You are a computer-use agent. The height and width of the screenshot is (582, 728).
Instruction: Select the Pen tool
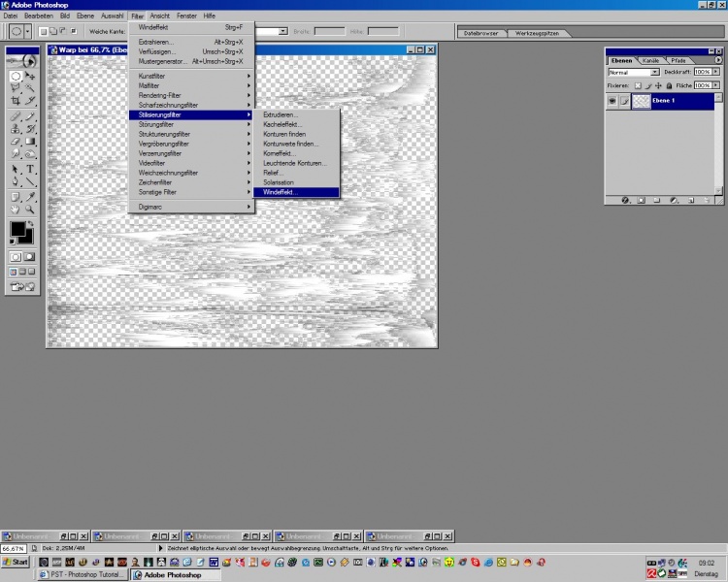[16, 181]
